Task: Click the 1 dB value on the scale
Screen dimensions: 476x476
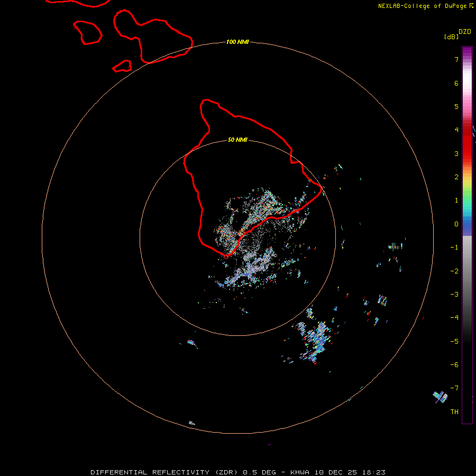Action: (x=456, y=200)
